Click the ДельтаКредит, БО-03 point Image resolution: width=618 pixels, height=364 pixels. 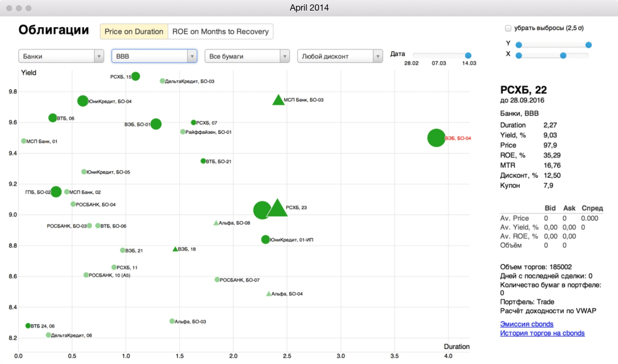162,81
